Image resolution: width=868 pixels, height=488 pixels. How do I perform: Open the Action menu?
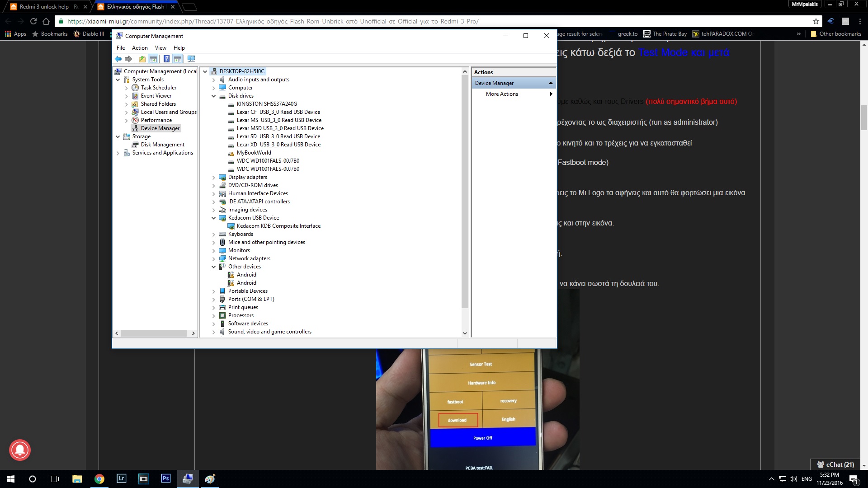point(140,48)
